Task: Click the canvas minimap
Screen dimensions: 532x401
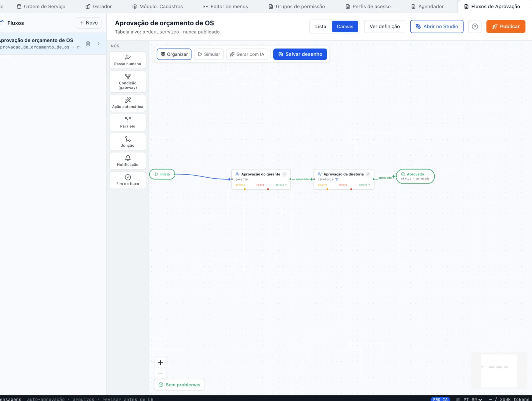Action: tap(499, 371)
